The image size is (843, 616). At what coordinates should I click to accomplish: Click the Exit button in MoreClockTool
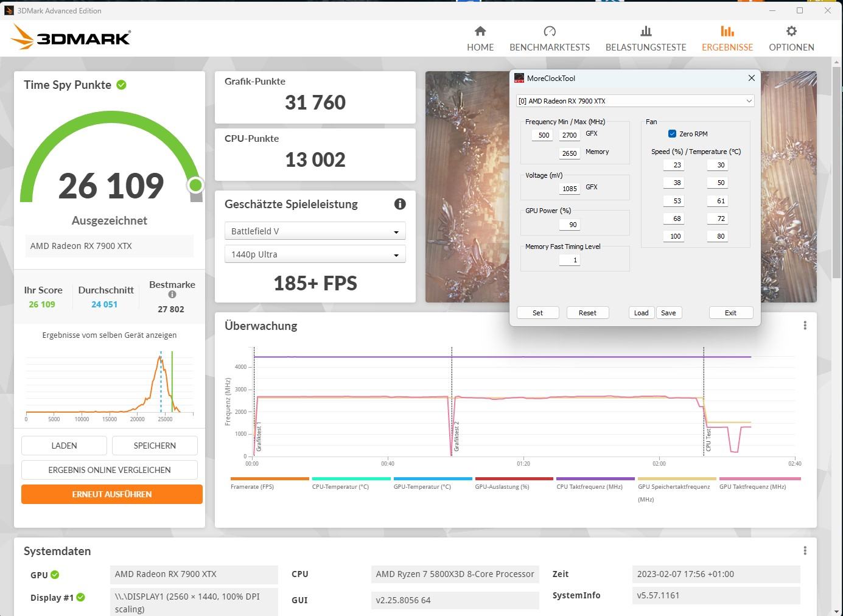tap(731, 313)
